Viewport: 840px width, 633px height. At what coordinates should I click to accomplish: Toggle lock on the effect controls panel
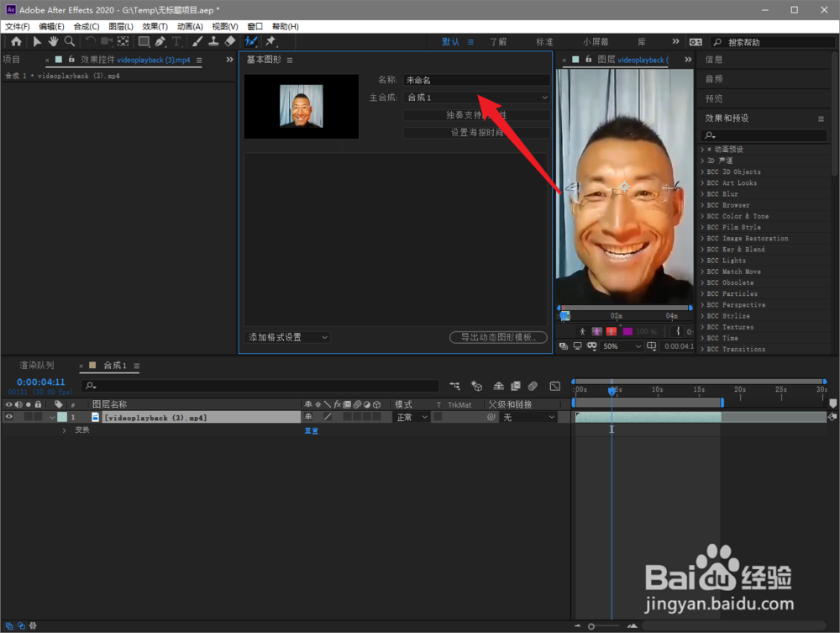tap(71, 60)
